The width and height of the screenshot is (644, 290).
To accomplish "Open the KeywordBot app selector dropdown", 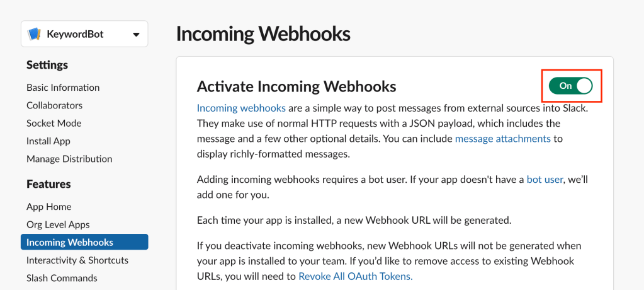I will pyautogui.click(x=84, y=34).
